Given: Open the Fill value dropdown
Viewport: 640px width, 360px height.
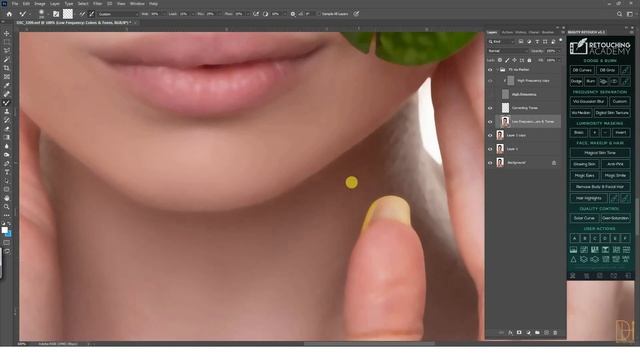Looking at the screenshot, I should (x=559, y=60).
